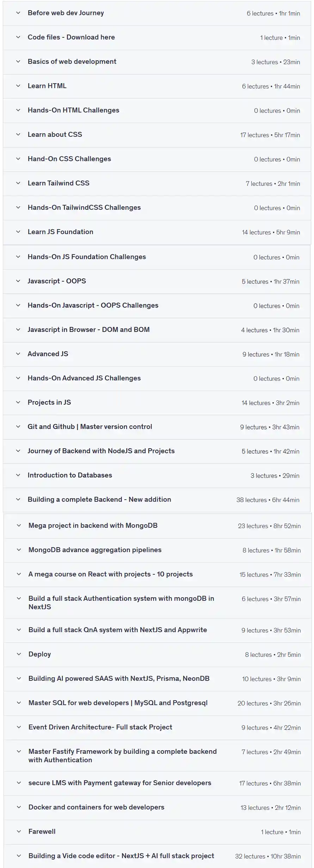Click chevron beside Learn Tailwind CSS

(18, 183)
